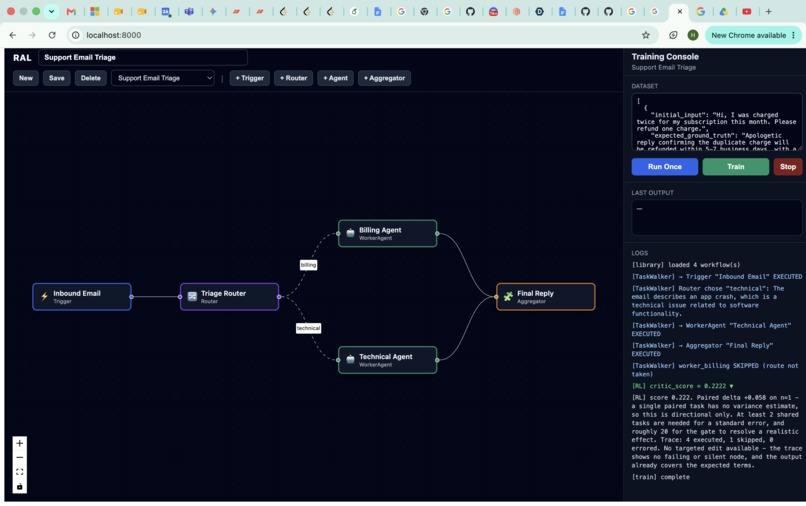Click the RAL logo
The height and width of the screenshot is (506, 806).
click(x=22, y=58)
